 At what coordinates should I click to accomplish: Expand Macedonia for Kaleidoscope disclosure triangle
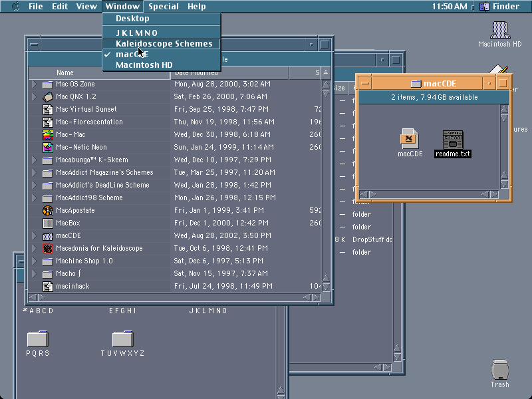coord(35,248)
